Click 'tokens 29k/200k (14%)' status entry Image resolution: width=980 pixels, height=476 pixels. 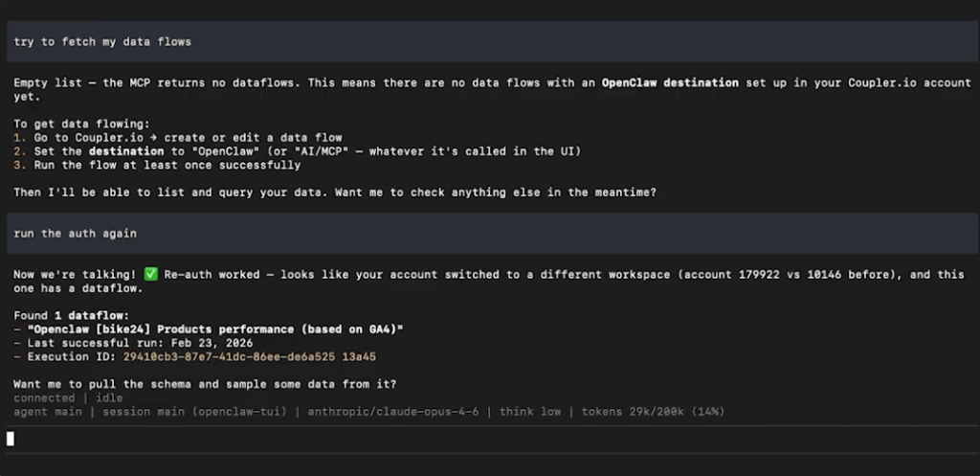tap(653, 412)
